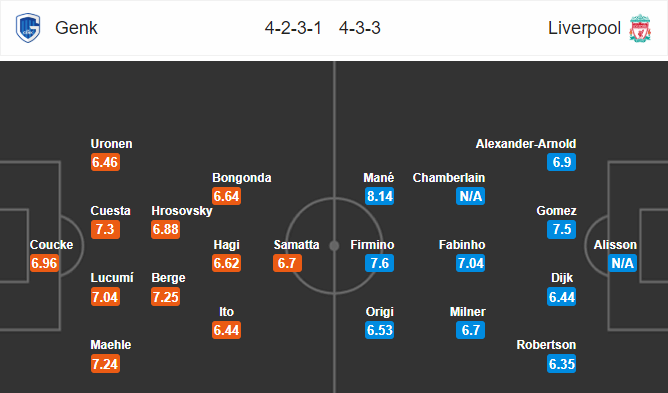Open the Genk team name link
Viewport: 668px width, 393px height.
pyautogui.click(x=76, y=28)
